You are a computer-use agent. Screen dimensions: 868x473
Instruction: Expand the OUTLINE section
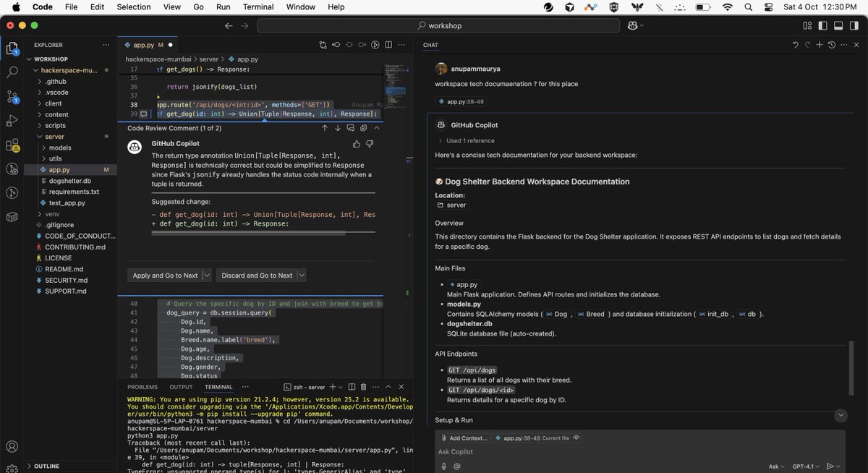46,466
